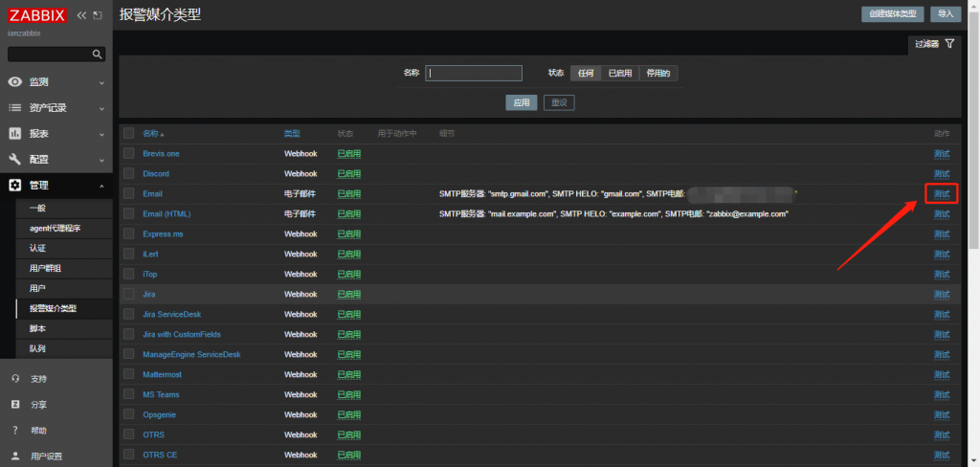Image resolution: width=980 pixels, height=467 pixels.
Task: Click the 管理 gear icon
Action: [15, 185]
